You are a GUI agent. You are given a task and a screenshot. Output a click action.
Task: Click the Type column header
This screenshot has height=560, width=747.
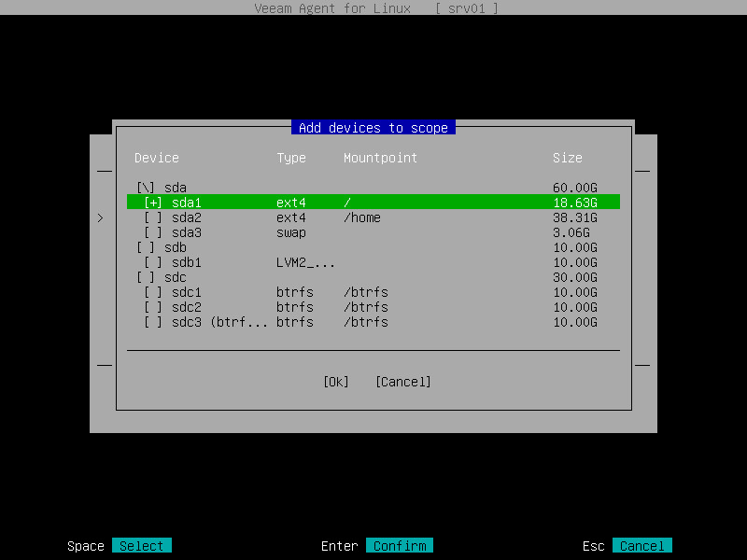tap(291, 158)
